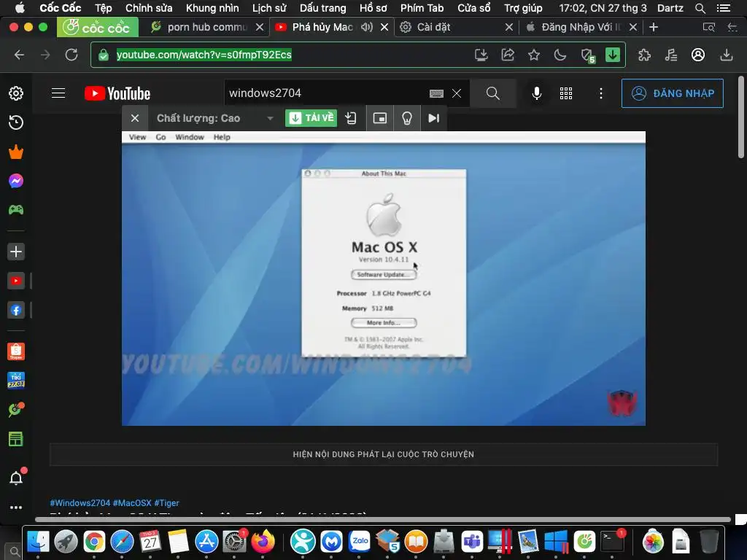This screenshot has height=560, width=747.
Task: Open the #Windows2704 hashtag link
Action: [80, 503]
